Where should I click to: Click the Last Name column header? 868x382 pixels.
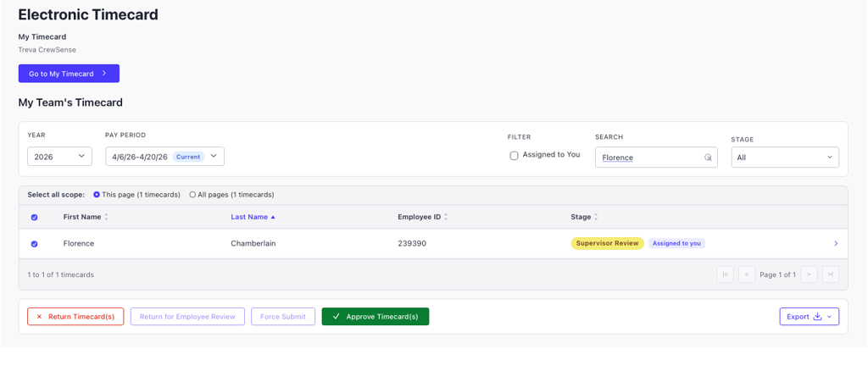[249, 218]
